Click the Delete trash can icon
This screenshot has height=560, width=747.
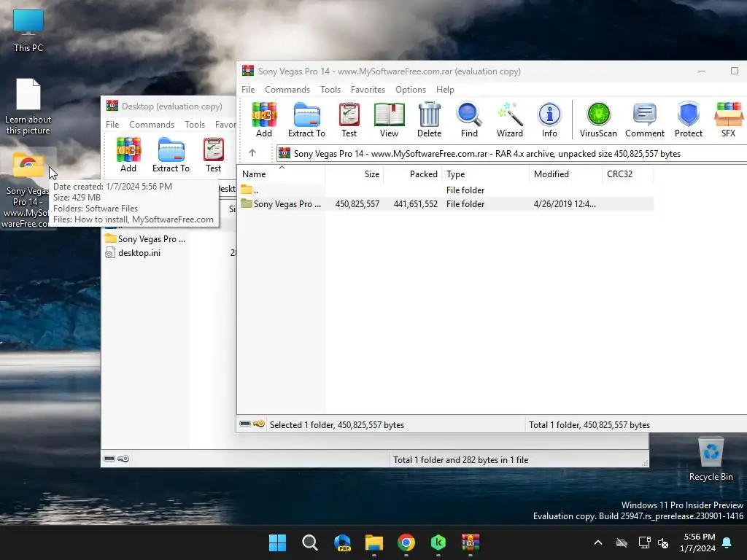point(429,120)
